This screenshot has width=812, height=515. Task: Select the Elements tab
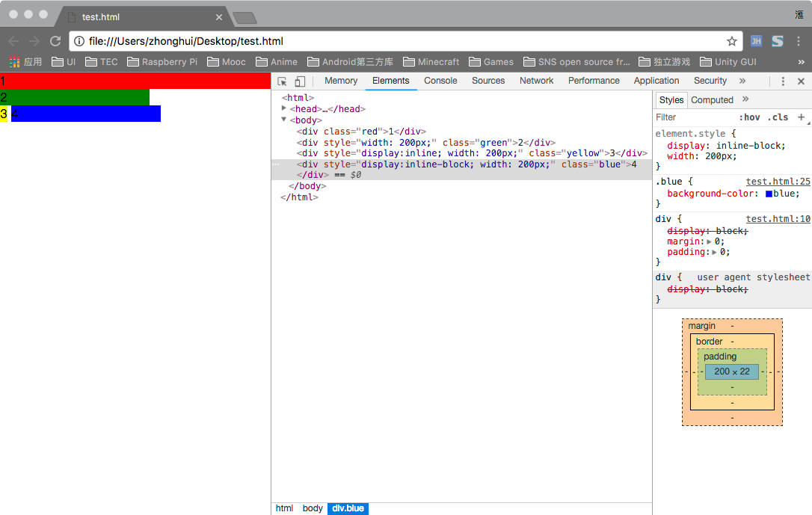391,81
